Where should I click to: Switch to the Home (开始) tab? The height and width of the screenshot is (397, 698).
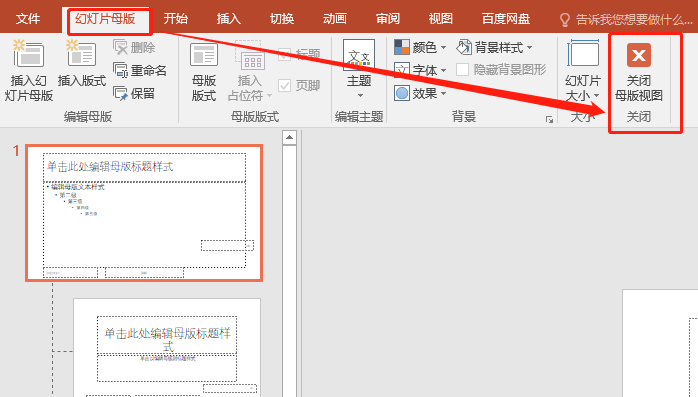175,19
